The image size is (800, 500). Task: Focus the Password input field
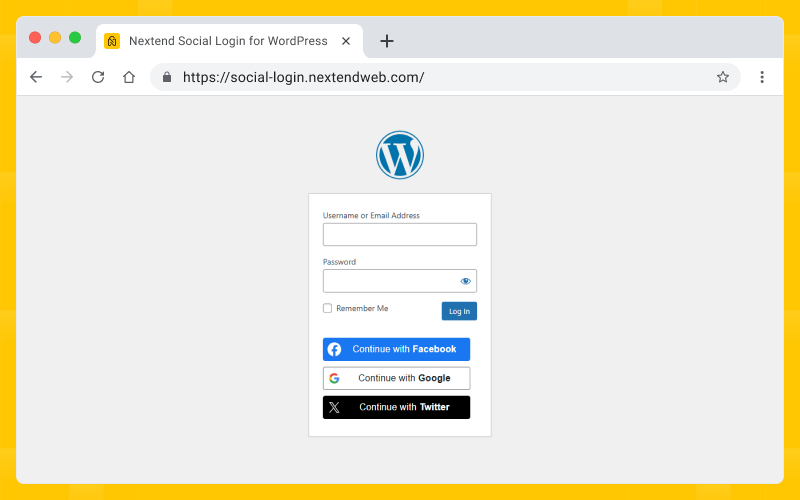coord(400,281)
